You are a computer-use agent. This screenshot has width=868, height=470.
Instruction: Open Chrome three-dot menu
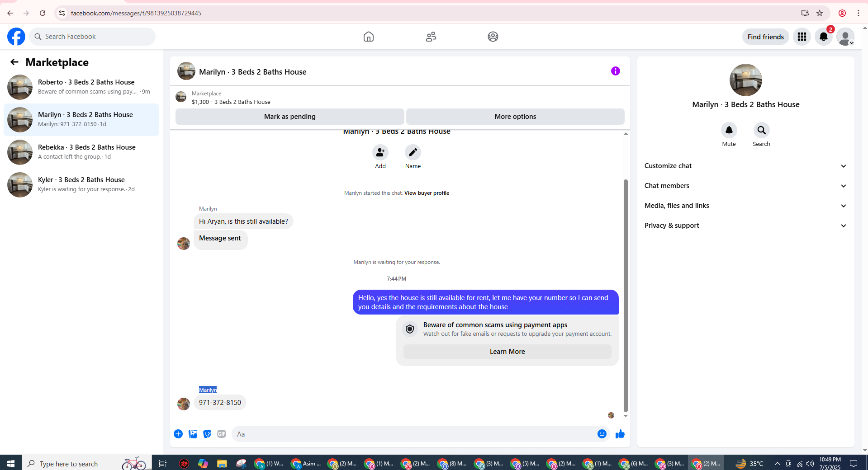tap(859, 13)
